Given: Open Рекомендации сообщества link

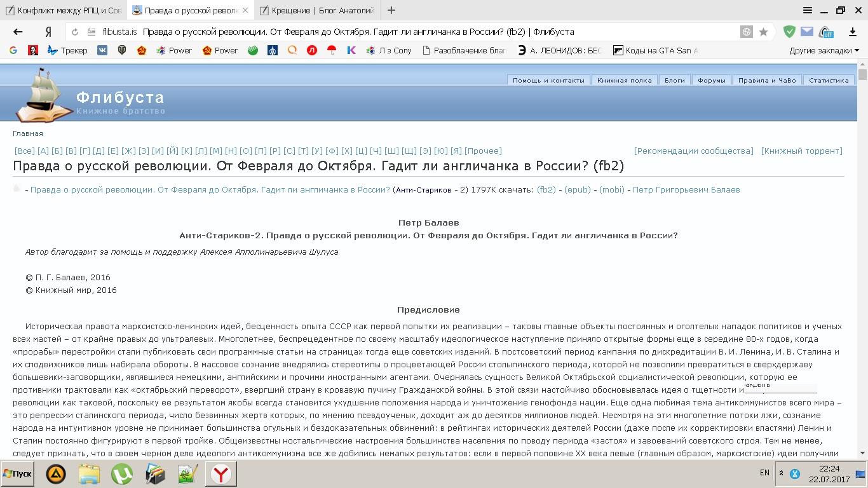Looking at the screenshot, I should (x=694, y=151).
